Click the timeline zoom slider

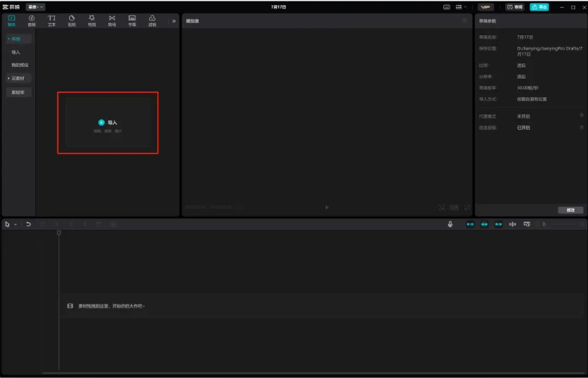[x=562, y=224]
